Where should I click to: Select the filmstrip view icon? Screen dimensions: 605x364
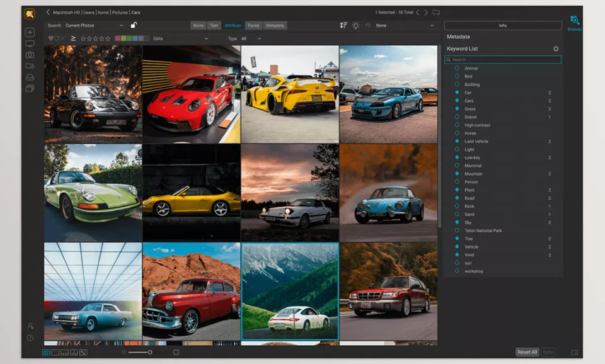pyautogui.click(x=64, y=353)
